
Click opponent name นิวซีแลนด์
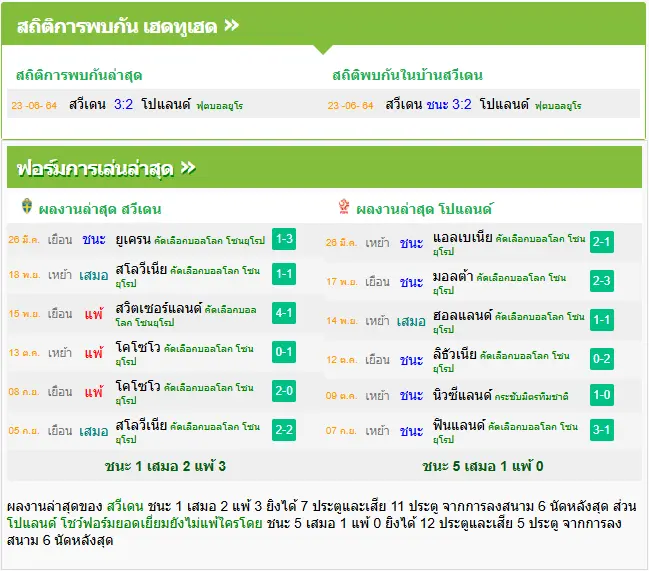coord(462,395)
